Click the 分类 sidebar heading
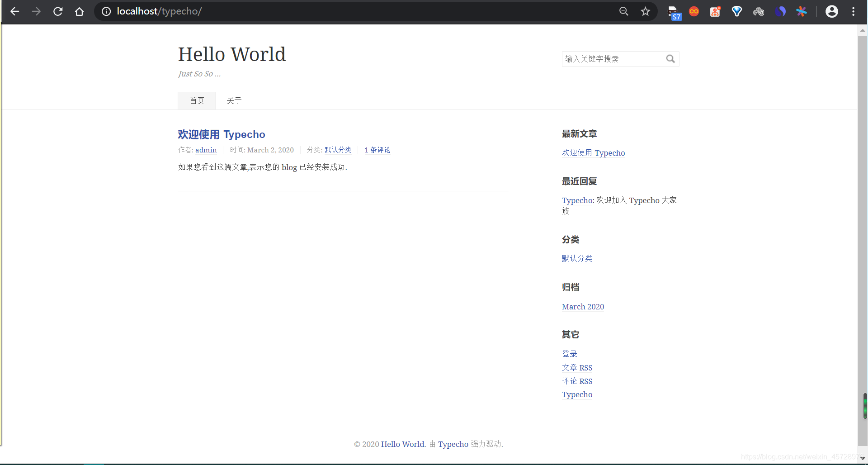 tap(571, 240)
